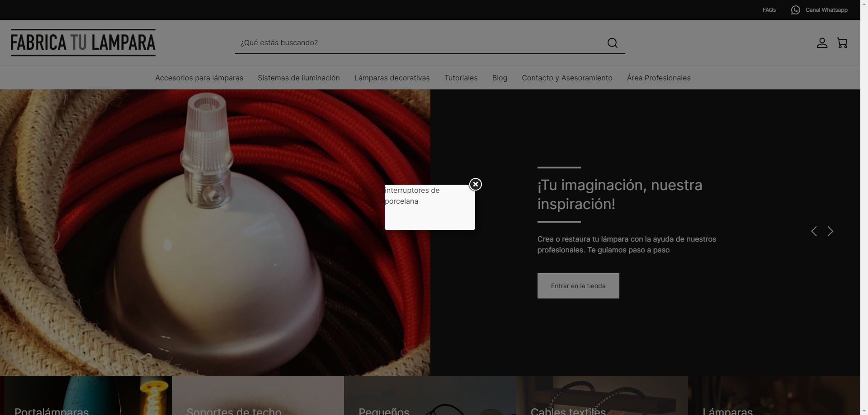Open Contacto y Asesoramiento menu item
Screen dimensions: 868x415
(567, 78)
